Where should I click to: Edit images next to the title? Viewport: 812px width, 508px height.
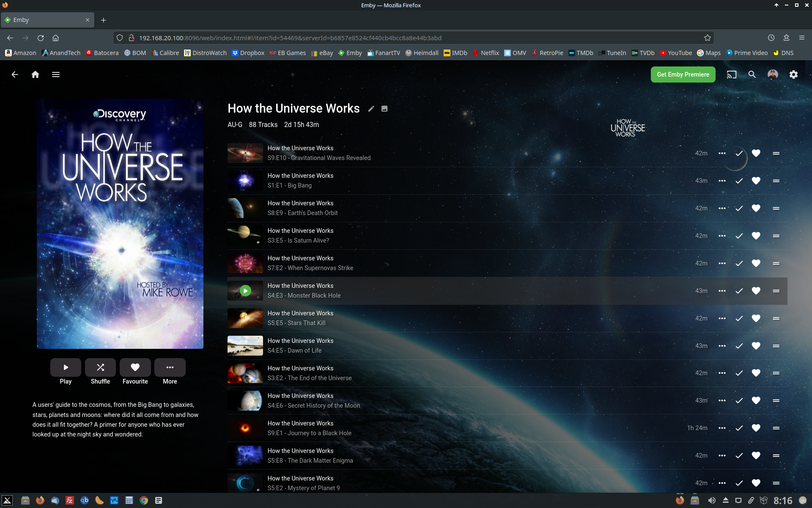click(384, 109)
